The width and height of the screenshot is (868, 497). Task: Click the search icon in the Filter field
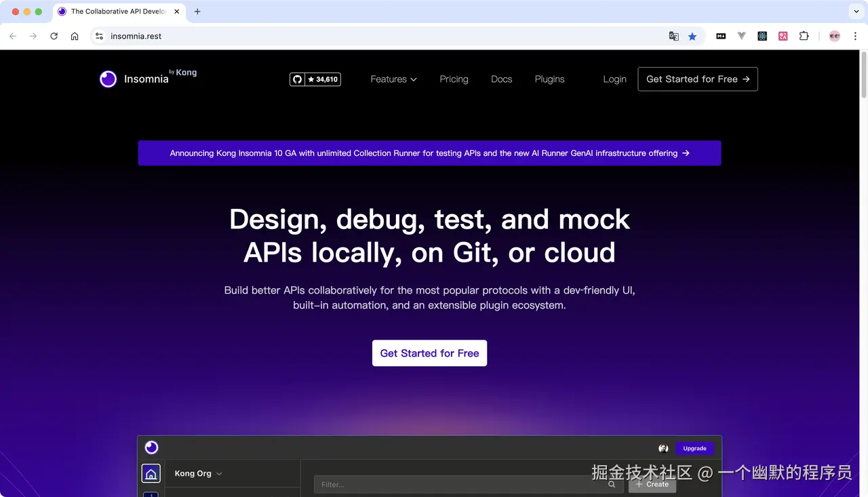pos(612,484)
